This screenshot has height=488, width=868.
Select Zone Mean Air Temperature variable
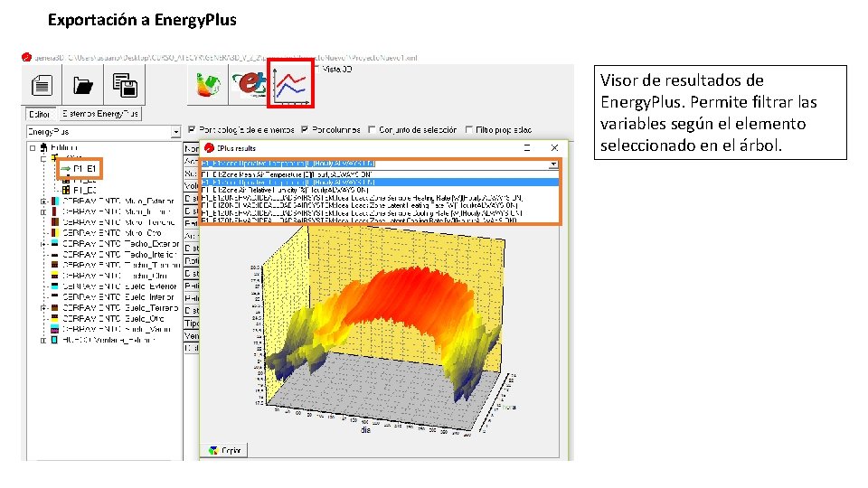(379, 174)
